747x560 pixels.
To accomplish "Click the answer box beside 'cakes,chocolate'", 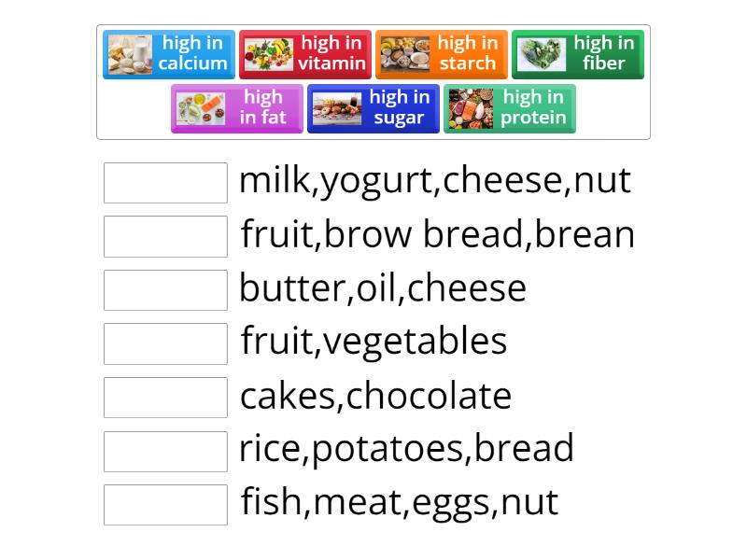I will tap(164, 396).
